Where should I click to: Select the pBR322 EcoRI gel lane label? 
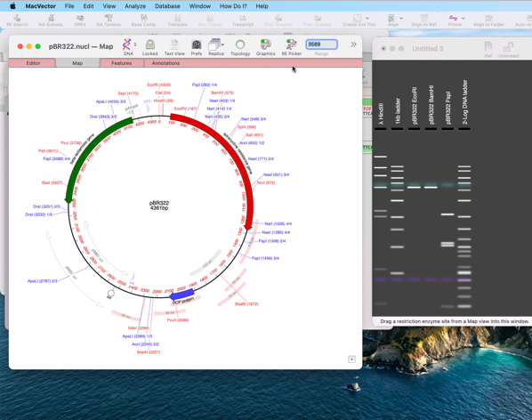coord(414,106)
